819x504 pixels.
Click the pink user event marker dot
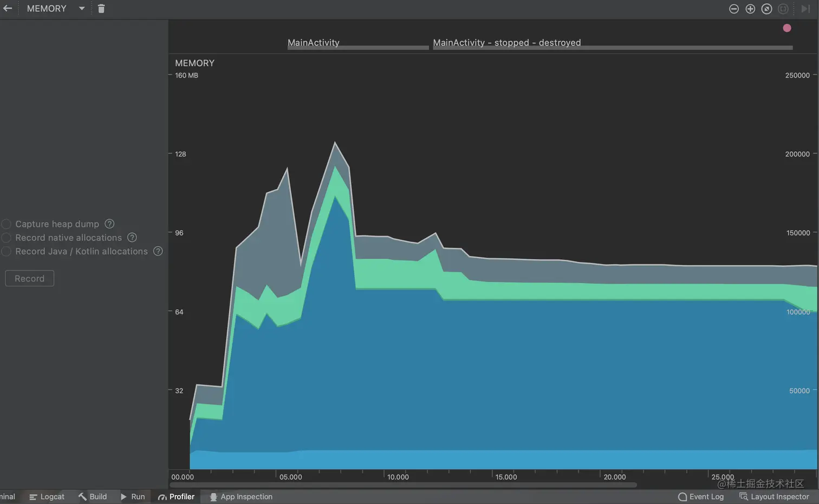click(x=787, y=28)
